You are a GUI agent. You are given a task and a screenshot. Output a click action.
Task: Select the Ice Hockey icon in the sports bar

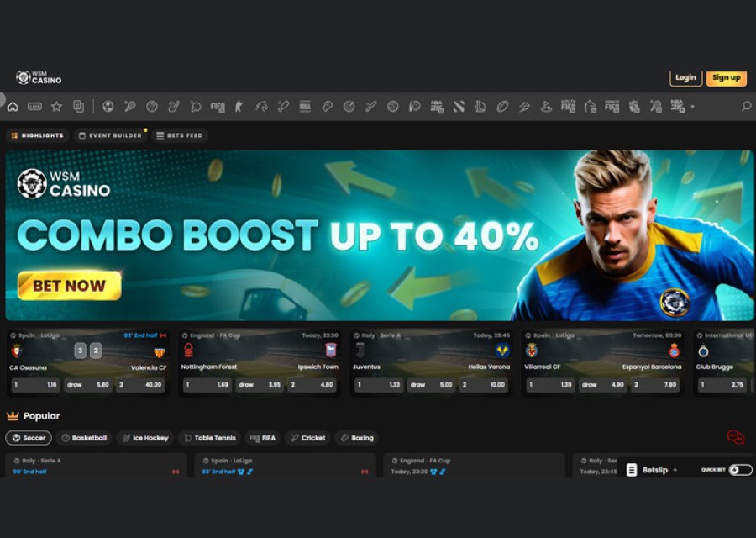174,107
